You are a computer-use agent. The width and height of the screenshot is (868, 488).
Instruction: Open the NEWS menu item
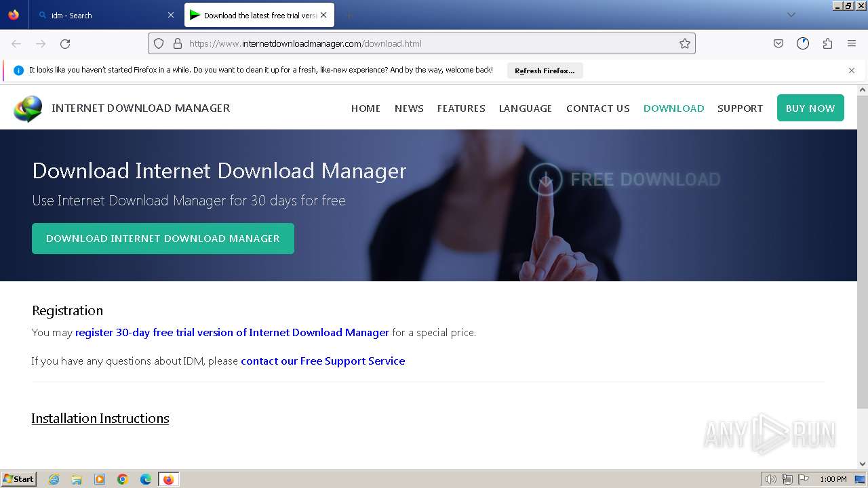[409, 108]
